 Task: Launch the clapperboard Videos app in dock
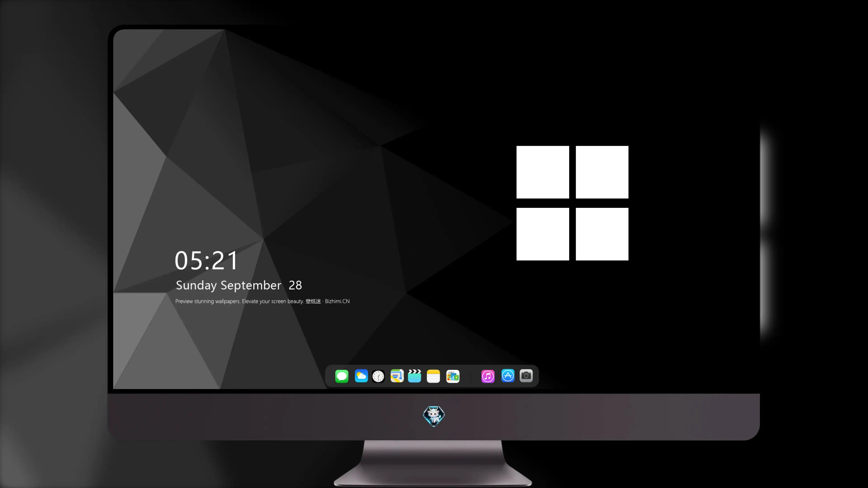pos(415,376)
